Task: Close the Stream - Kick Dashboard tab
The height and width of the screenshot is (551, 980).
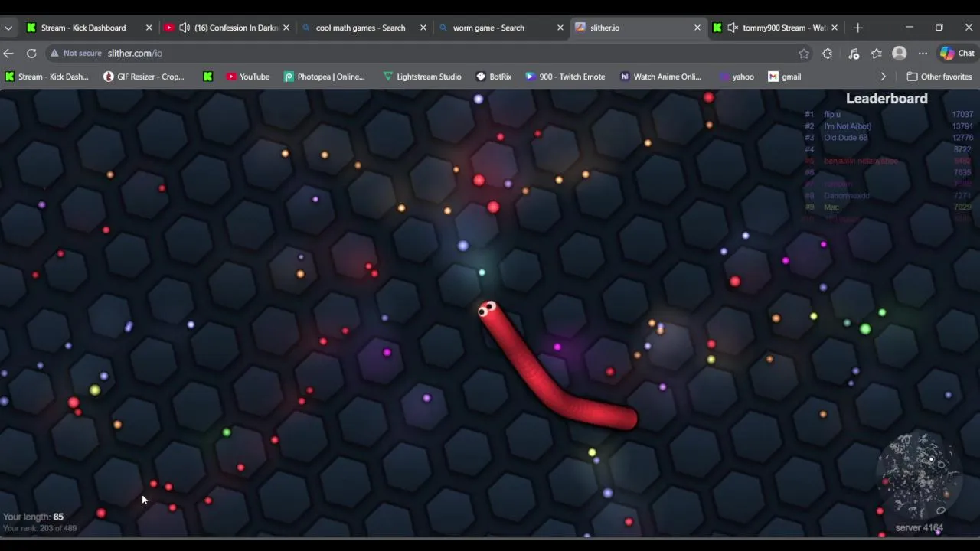Action: coord(149,28)
